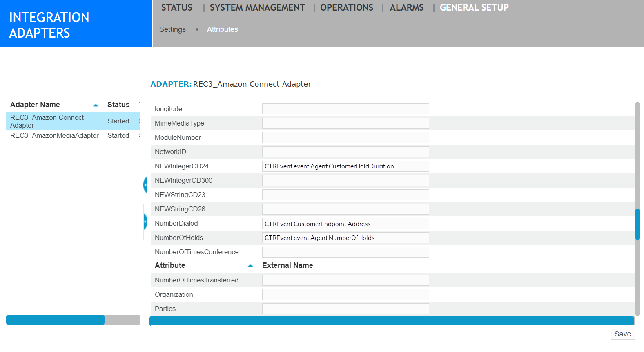This screenshot has width=644, height=352.
Task: Edit the NumberDialed external name field
Action: point(345,223)
